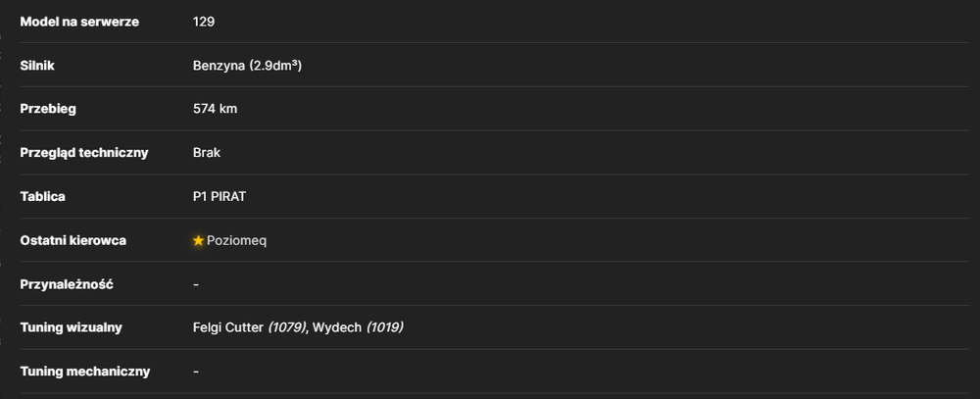The height and width of the screenshot is (399, 980).
Task: Click the Silnik row label
Action: [37, 66]
